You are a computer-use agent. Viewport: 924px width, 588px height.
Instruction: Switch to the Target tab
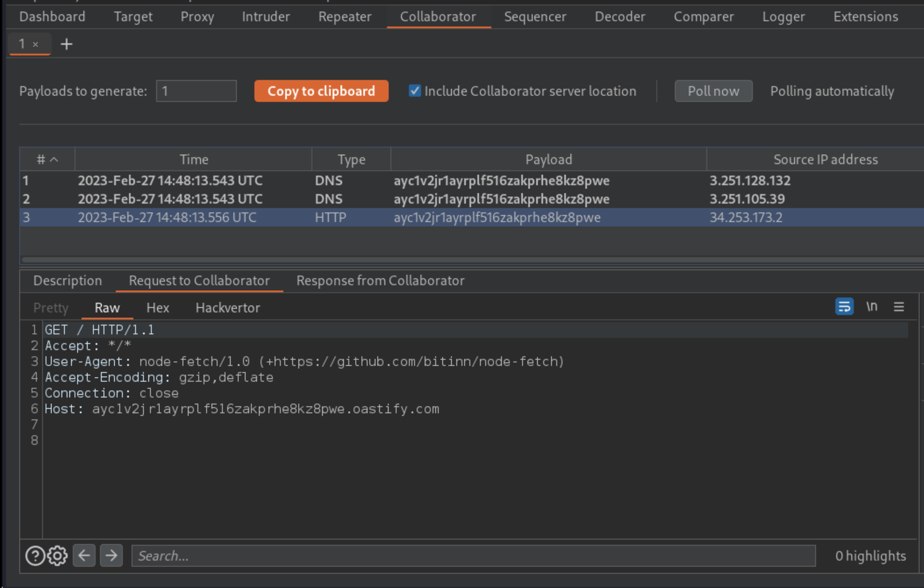(133, 16)
